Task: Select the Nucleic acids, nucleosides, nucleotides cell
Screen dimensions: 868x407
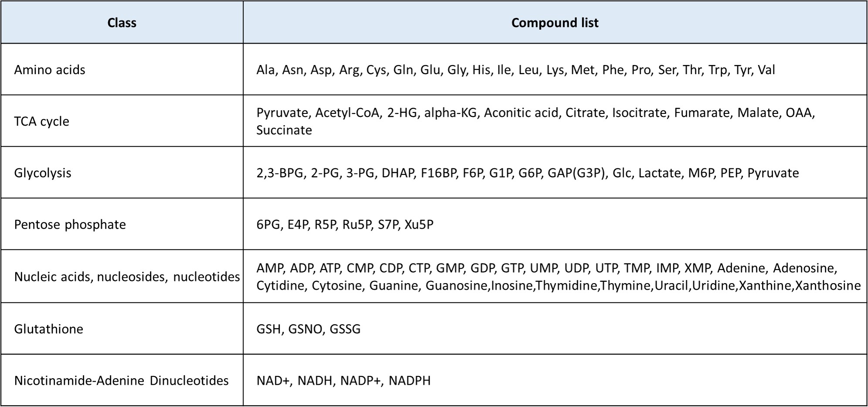Action: [x=122, y=276]
